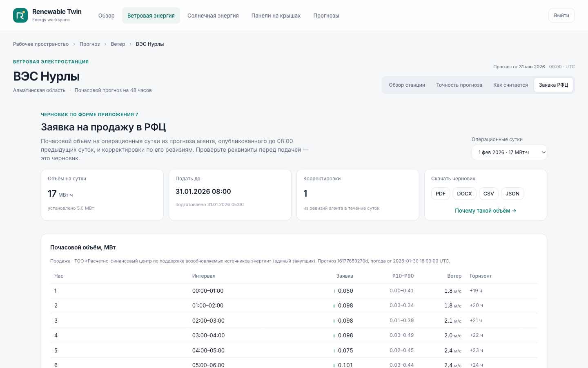Follow the Рабочее пространство breadcrumb

(x=41, y=44)
